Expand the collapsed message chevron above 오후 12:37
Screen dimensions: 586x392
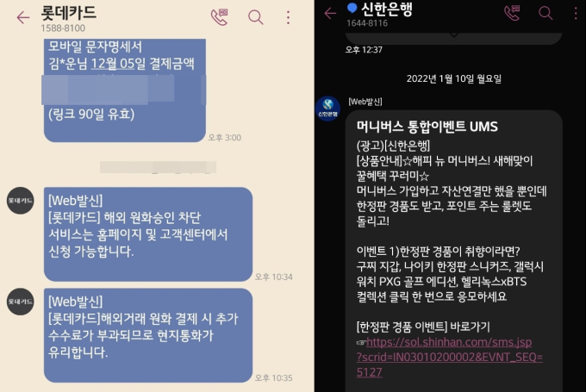pos(453,34)
